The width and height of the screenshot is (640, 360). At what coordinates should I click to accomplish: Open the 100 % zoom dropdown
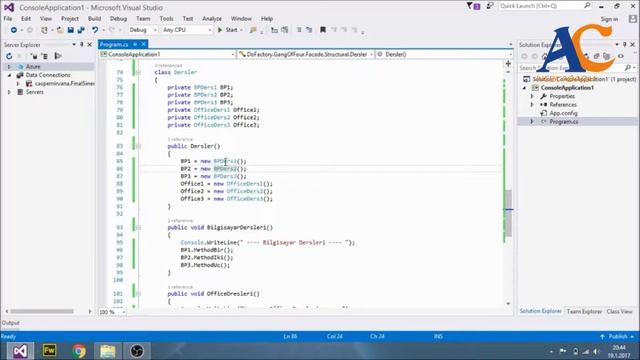pos(112,312)
